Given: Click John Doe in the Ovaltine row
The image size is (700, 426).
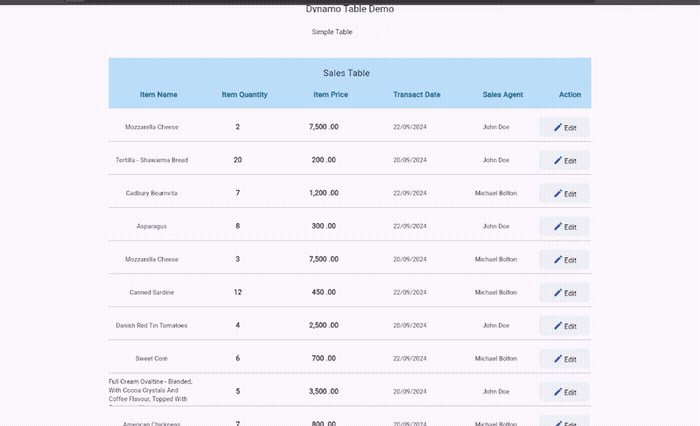Looking at the screenshot, I should pyautogui.click(x=496, y=391).
